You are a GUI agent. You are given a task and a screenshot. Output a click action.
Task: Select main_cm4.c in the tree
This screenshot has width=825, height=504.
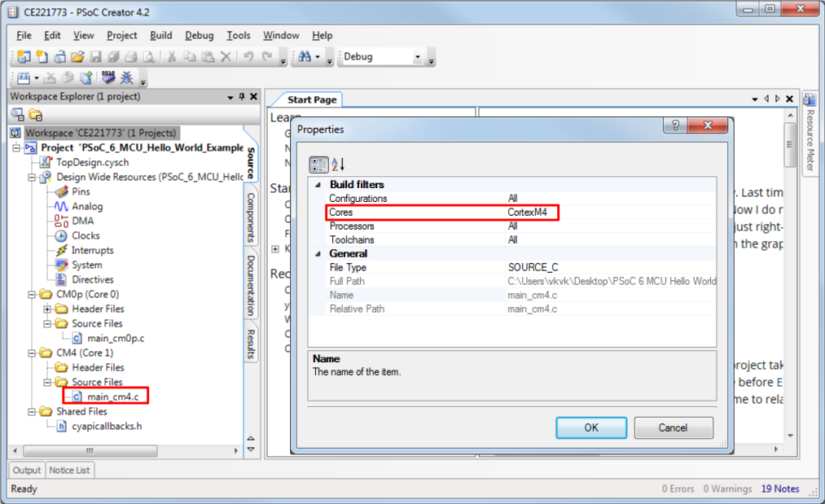point(113,397)
